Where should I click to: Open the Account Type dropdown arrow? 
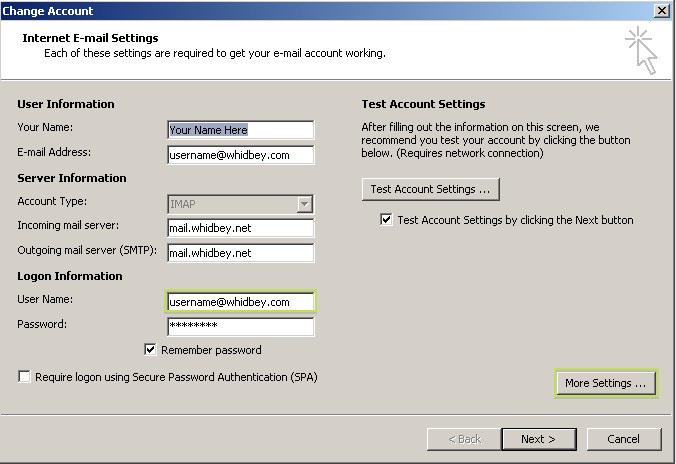click(x=305, y=204)
